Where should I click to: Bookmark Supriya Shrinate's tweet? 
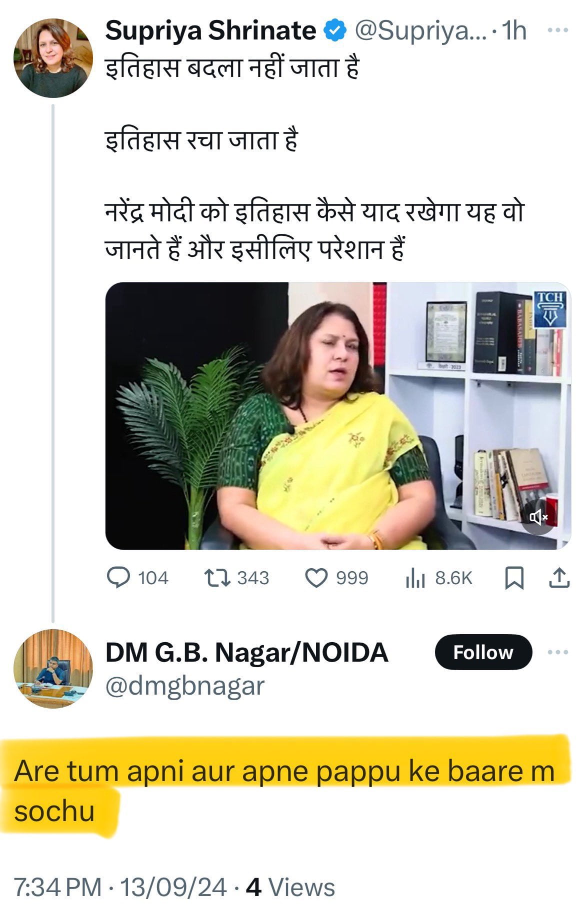pos(514,578)
